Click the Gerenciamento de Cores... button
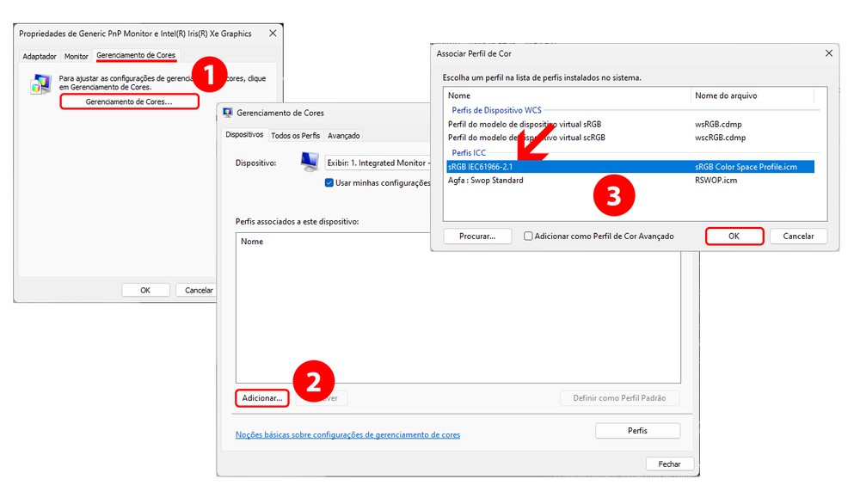860x504 pixels. click(x=129, y=101)
